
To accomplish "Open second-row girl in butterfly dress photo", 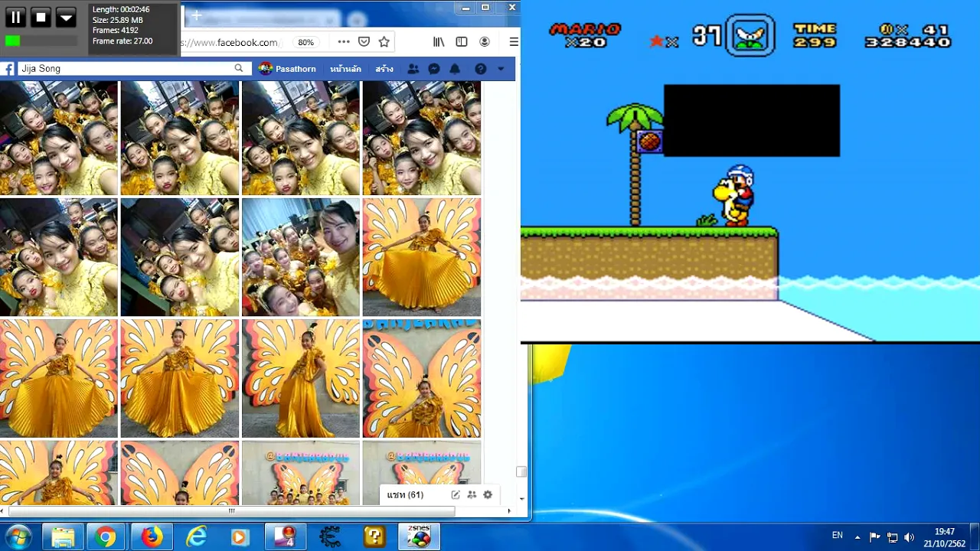I will [x=422, y=257].
